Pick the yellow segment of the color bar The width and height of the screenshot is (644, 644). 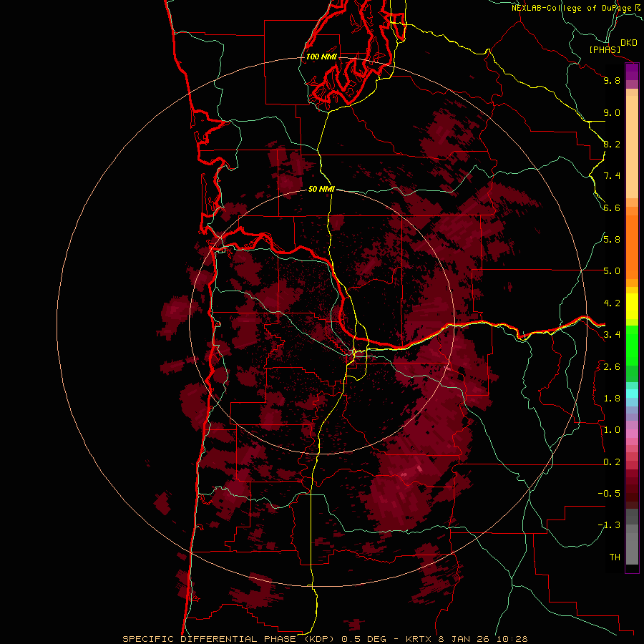tap(632, 306)
